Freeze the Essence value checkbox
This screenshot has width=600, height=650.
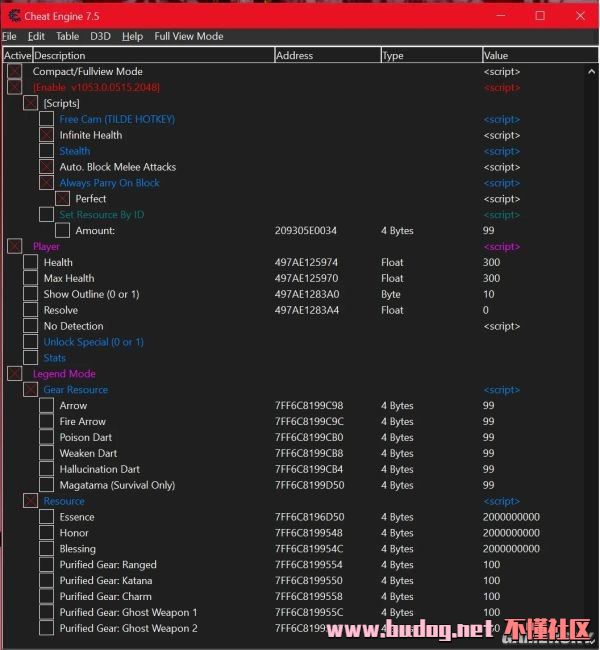[x=46, y=517]
